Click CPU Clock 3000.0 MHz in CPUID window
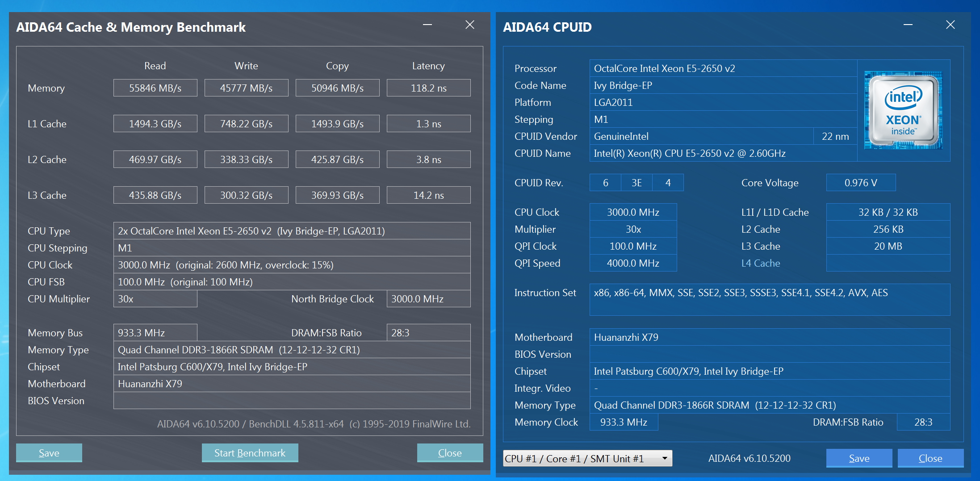 pos(633,212)
